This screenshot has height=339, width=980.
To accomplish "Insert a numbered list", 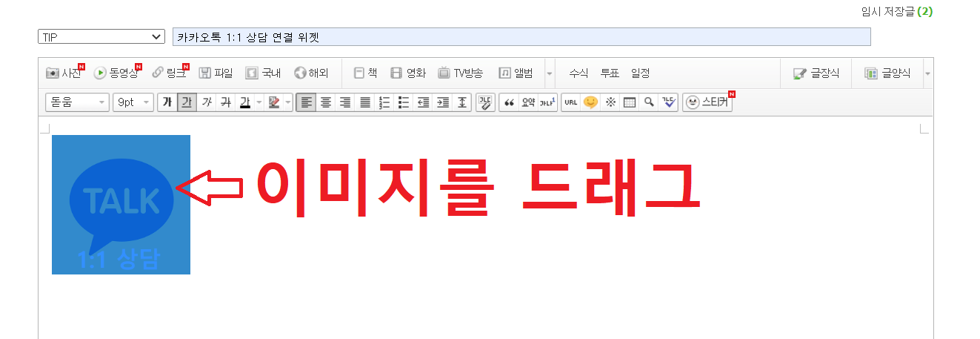I will click(384, 102).
